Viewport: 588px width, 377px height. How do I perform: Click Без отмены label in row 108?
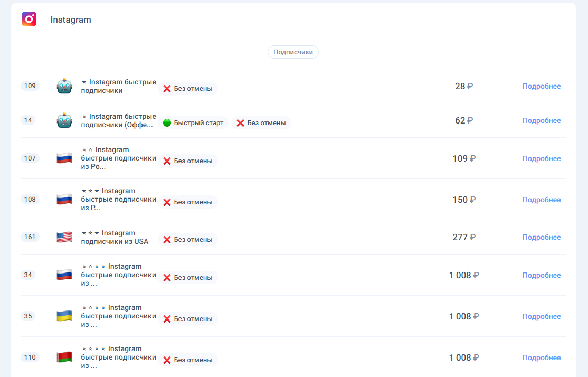[193, 202]
